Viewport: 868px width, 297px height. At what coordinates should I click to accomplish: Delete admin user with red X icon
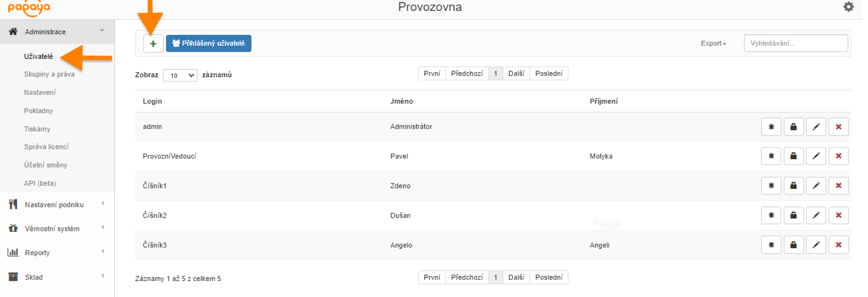(838, 127)
